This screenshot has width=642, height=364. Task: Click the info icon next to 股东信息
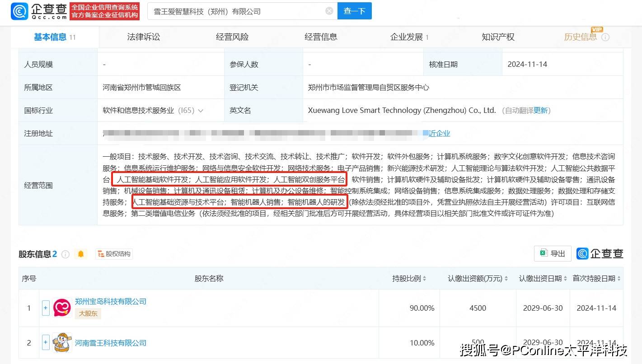coord(66,254)
